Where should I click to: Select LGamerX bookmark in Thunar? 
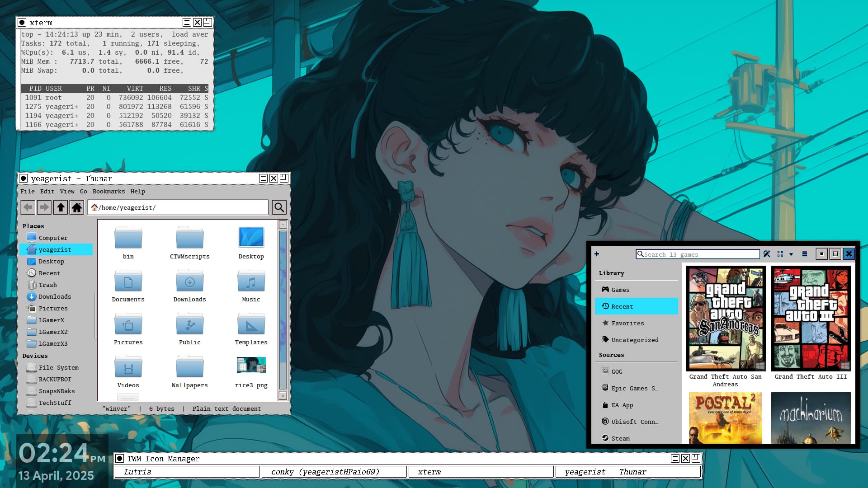tap(57, 320)
